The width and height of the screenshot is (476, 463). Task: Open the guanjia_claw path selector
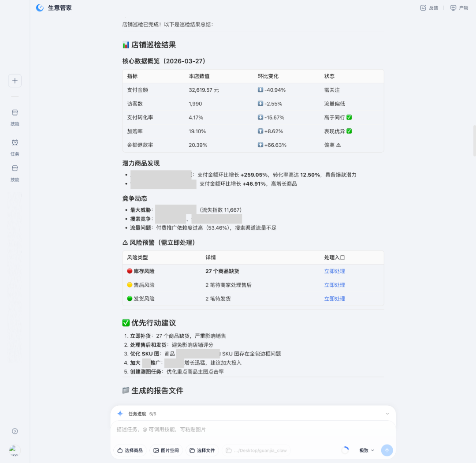coord(257,450)
